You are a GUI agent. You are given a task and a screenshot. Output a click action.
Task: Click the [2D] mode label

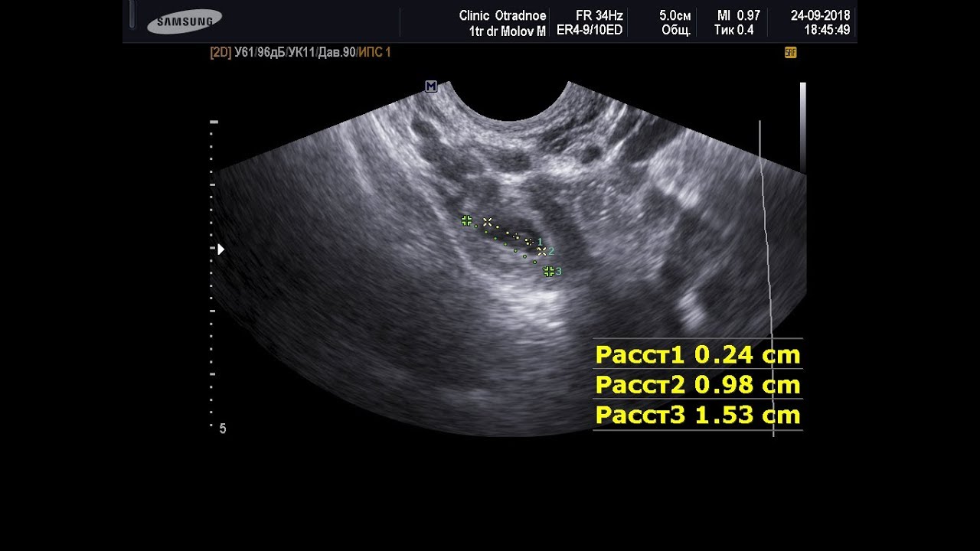(220, 53)
